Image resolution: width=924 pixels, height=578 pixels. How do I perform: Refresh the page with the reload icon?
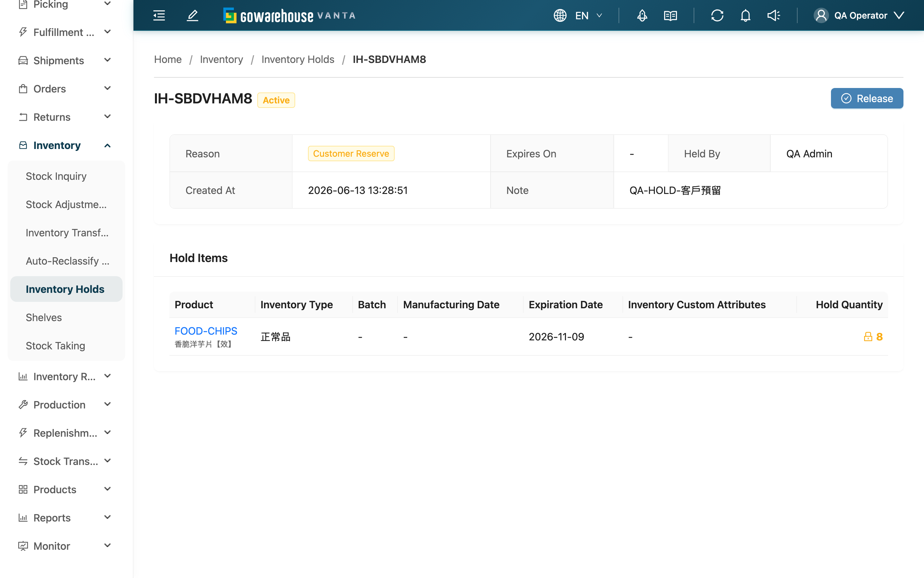point(717,16)
